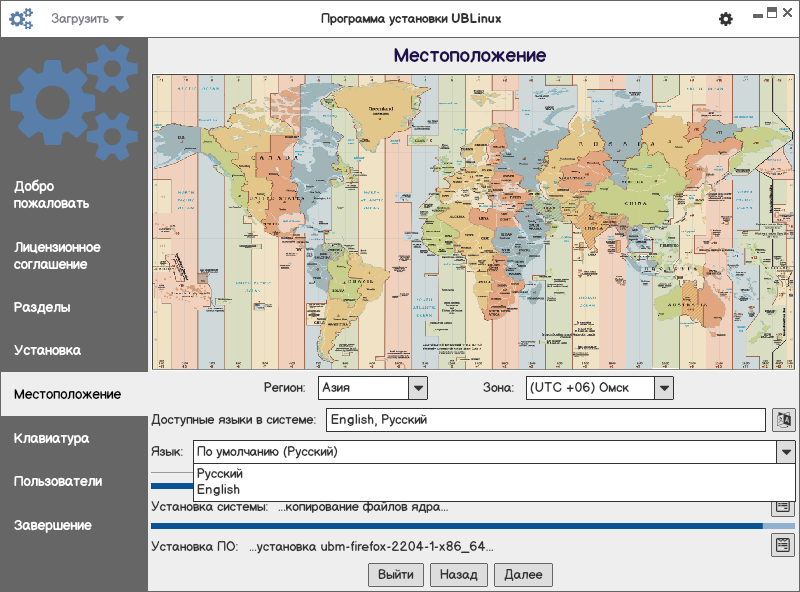Open the Загрузить dropdown menu
Viewport: 800px width, 592px height.
pyautogui.click(x=88, y=19)
